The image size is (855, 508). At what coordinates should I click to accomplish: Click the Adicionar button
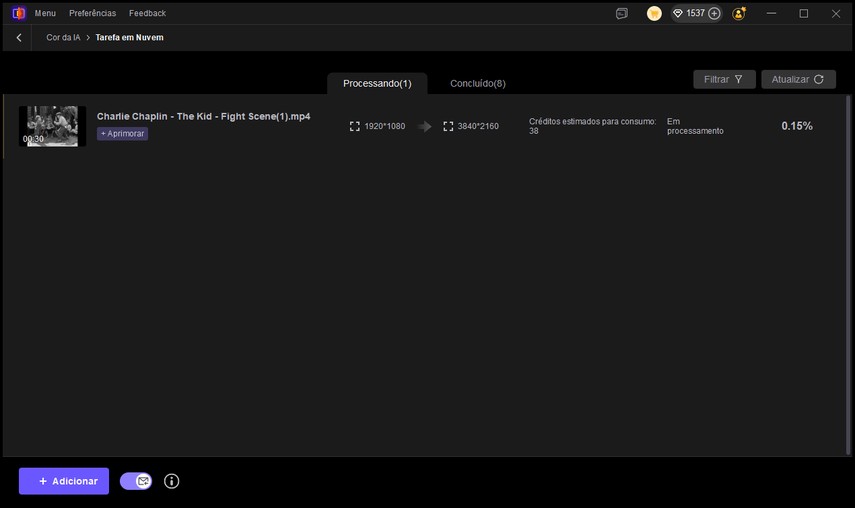64,481
